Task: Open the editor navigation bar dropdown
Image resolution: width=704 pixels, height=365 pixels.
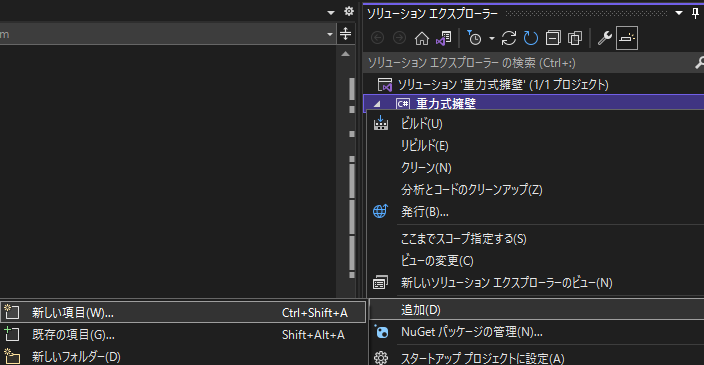Action: click(330, 34)
